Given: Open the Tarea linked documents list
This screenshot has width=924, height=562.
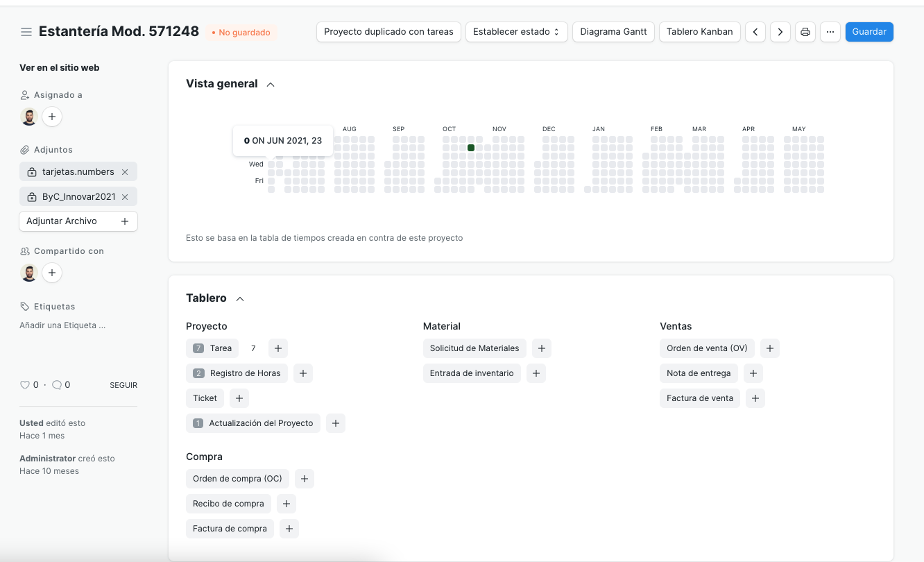Looking at the screenshot, I should click(x=212, y=348).
